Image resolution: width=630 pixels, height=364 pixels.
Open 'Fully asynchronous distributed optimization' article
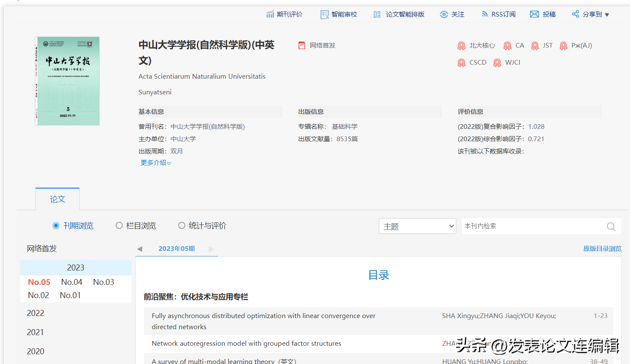coord(263,321)
